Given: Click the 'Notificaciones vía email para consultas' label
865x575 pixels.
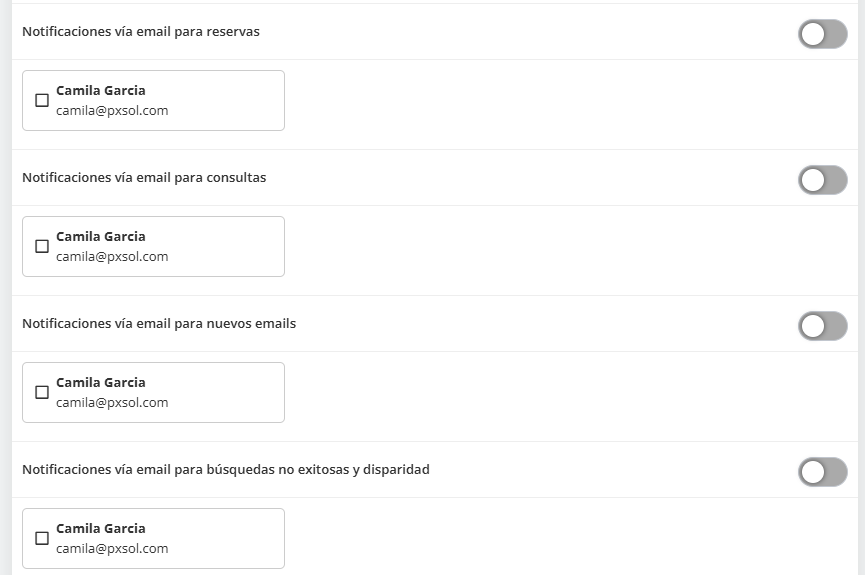Looking at the screenshot, I should pos(144,178).
